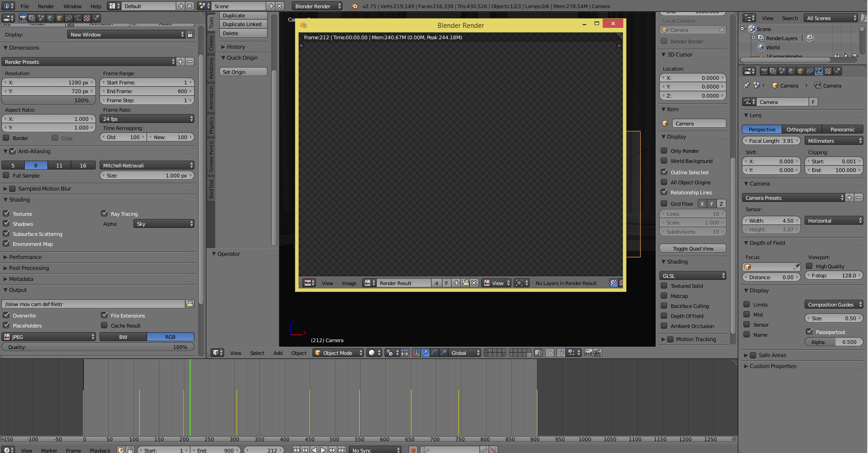868x453 pixels.
Task: Open World properties tab (globe icon) in right panel
Action: [791, 71]
